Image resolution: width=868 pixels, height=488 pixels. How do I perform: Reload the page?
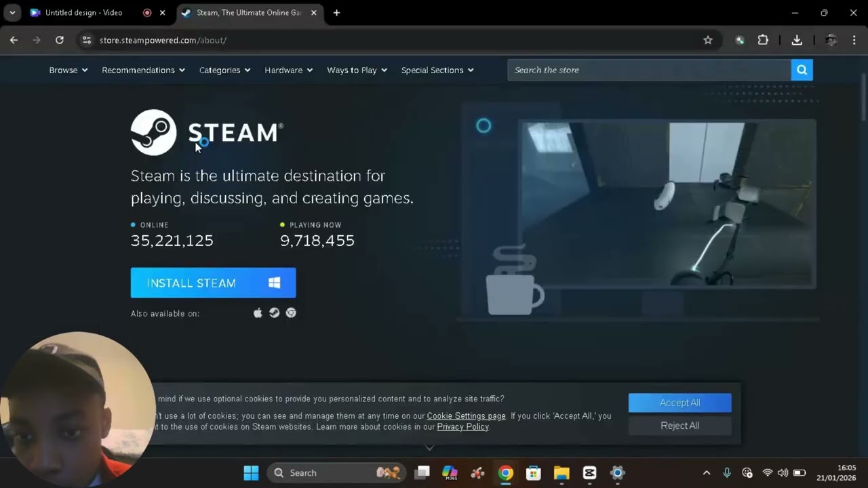click(60, 40)
